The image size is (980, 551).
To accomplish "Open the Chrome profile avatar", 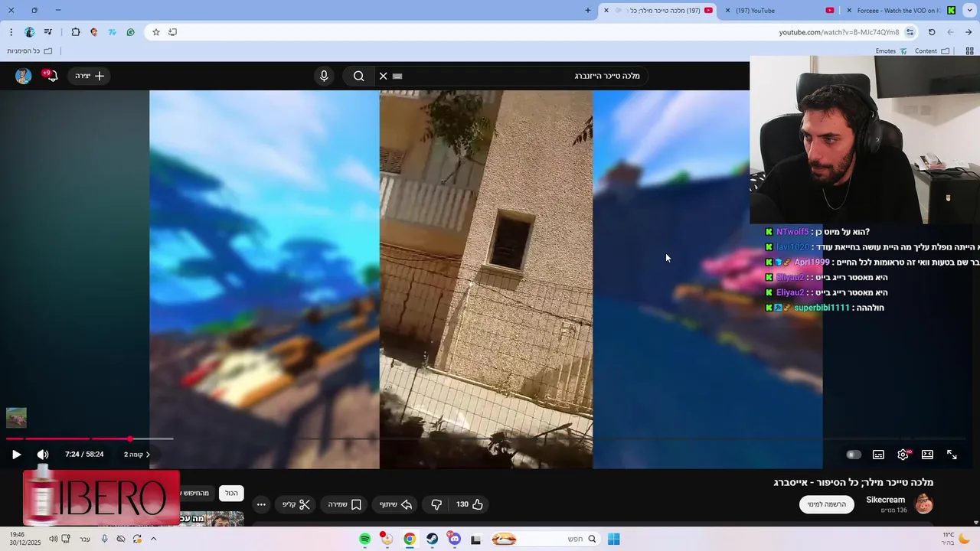I will pos(29,32).
